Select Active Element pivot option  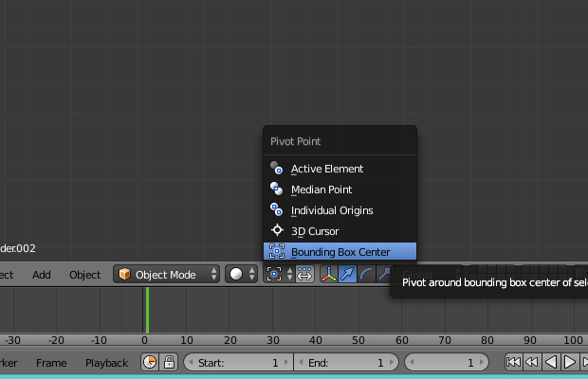tap(326, 169)
